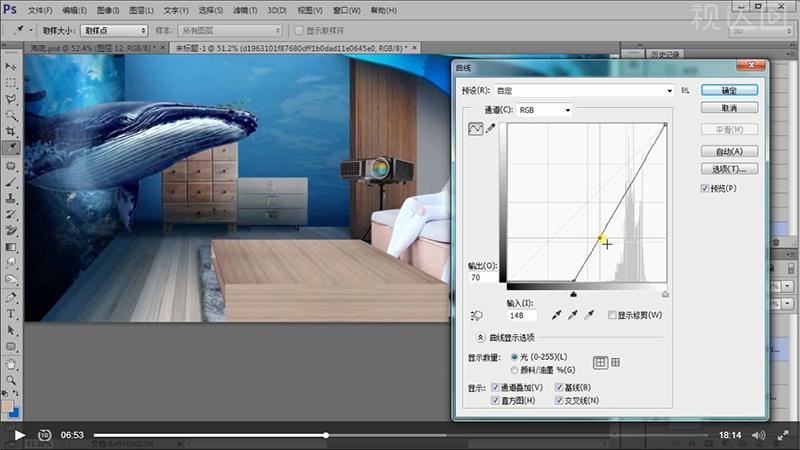Click the foreground color swatch
800x450 pixels.
click(x=7, y=407)
